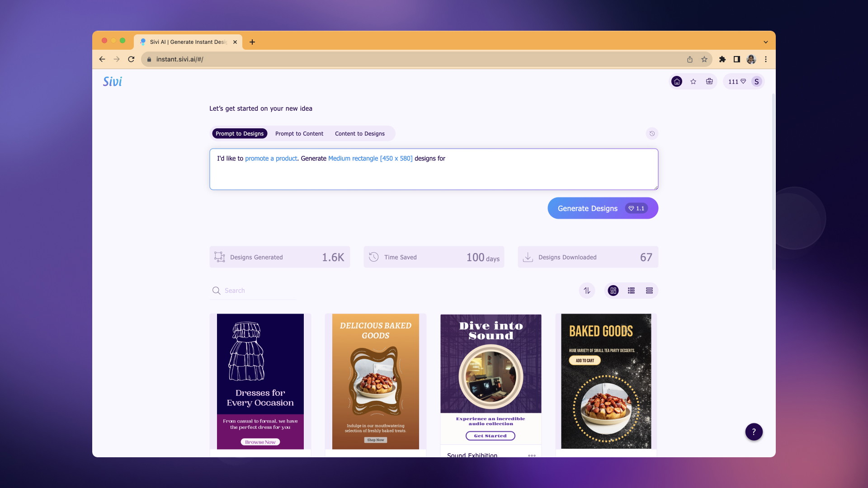Switch to Prompt to Content tab
The height and width of the screenshot is (488, 868).
[299, 133]
